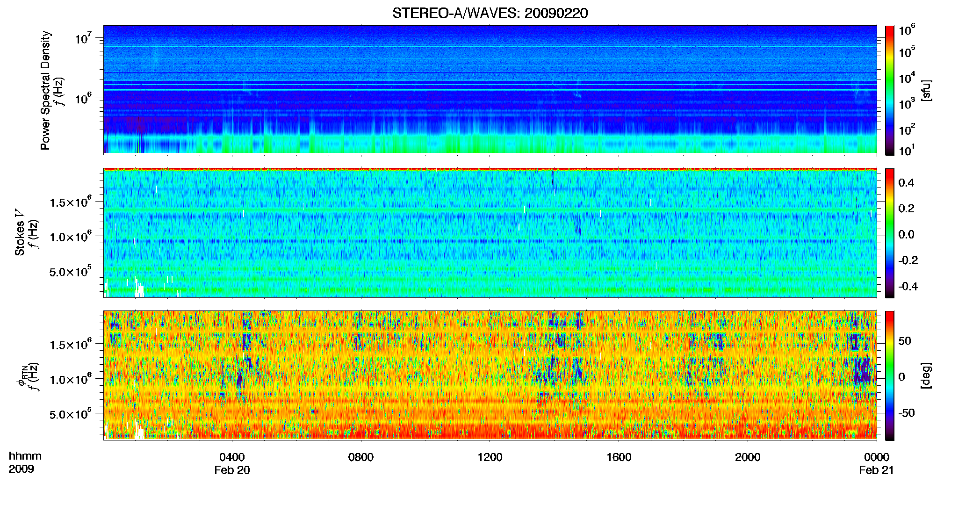Click the "0.2" label on Stokes color bar
Image resolution: width=980 pixels, height=505 pixels.
(906, 209)
